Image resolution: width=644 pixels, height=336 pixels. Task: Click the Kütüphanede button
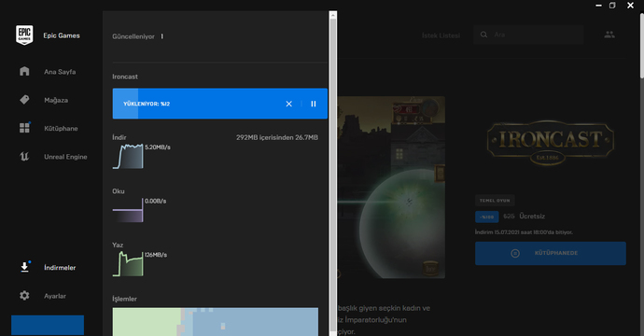click(551, 253)
